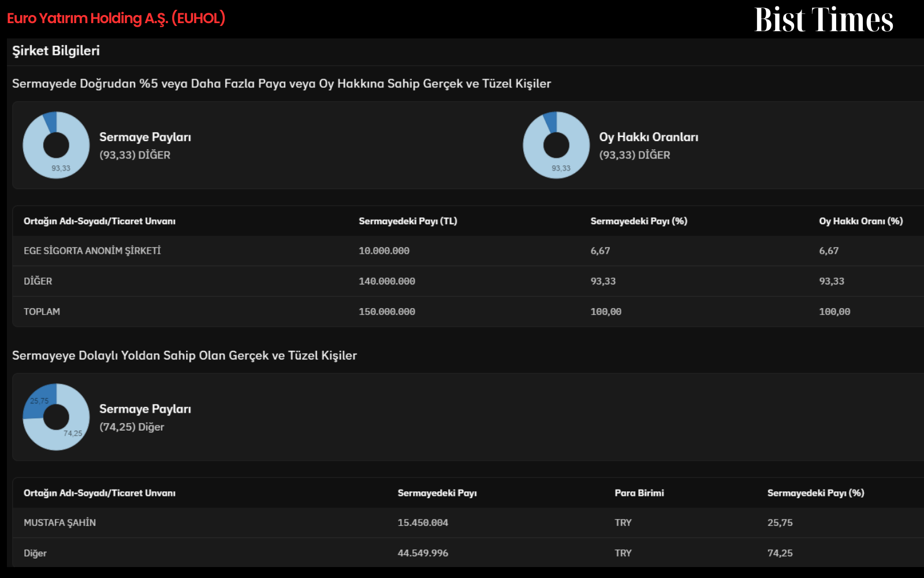Image resolution: width=924 pixels, height=578 pixels.
Task: Click the Euro Yatırım Holding A.Ş. (EUHOL) title
Action: pos(116,18)
